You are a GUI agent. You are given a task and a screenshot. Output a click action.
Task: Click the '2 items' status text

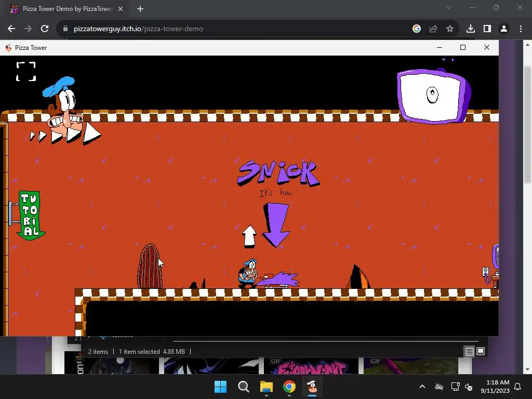tap(98, 352)
